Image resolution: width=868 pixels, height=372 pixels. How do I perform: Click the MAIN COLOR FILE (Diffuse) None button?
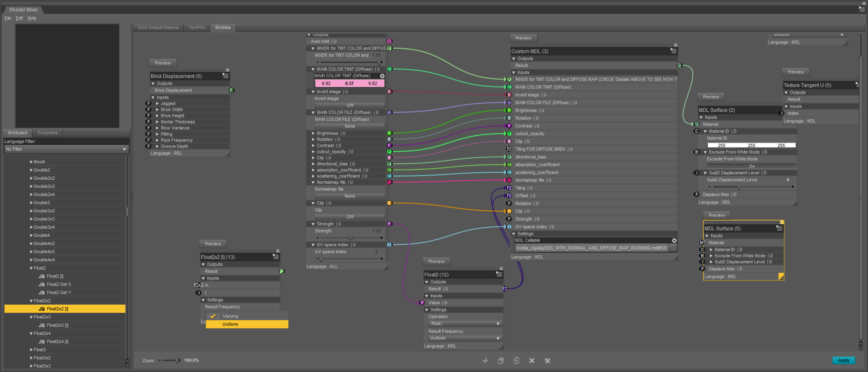(x=350, y=126)
